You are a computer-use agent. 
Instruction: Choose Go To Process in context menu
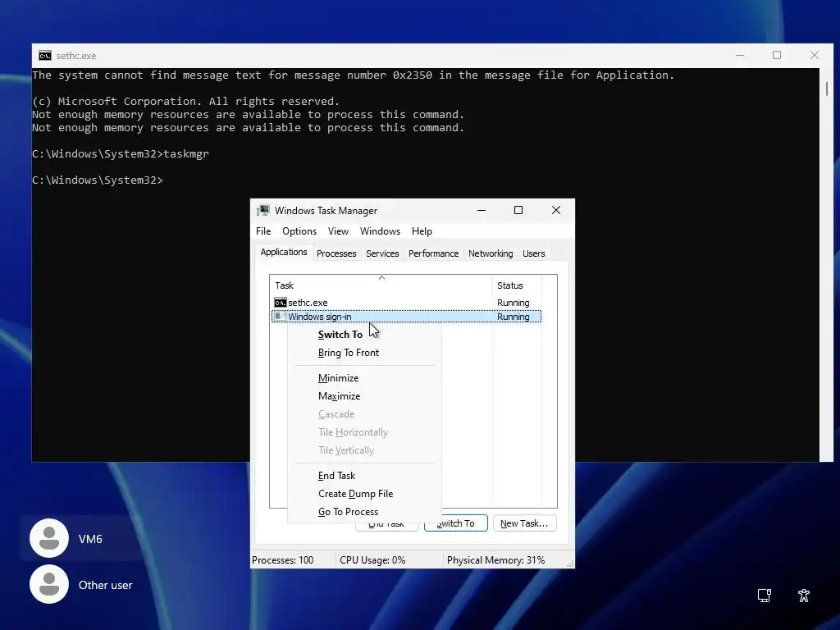(364, 512)
